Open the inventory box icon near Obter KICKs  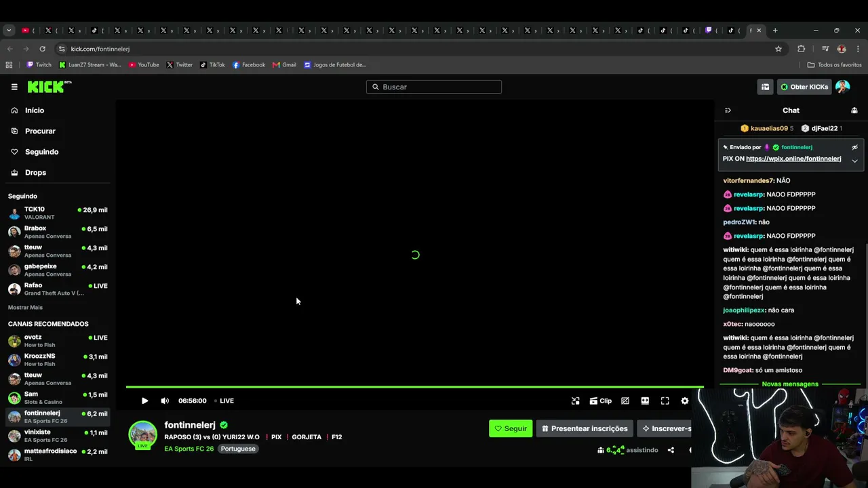click(x=765, y=87)
